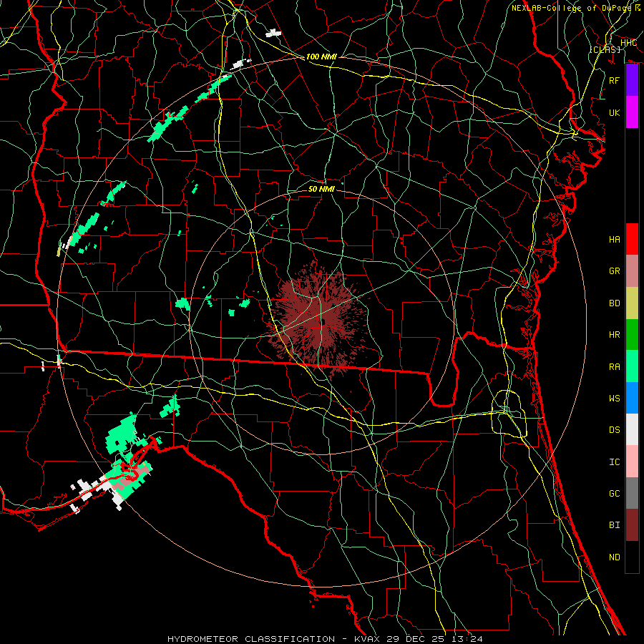
Task: Click the DS legend label
Action: [614, 430]
